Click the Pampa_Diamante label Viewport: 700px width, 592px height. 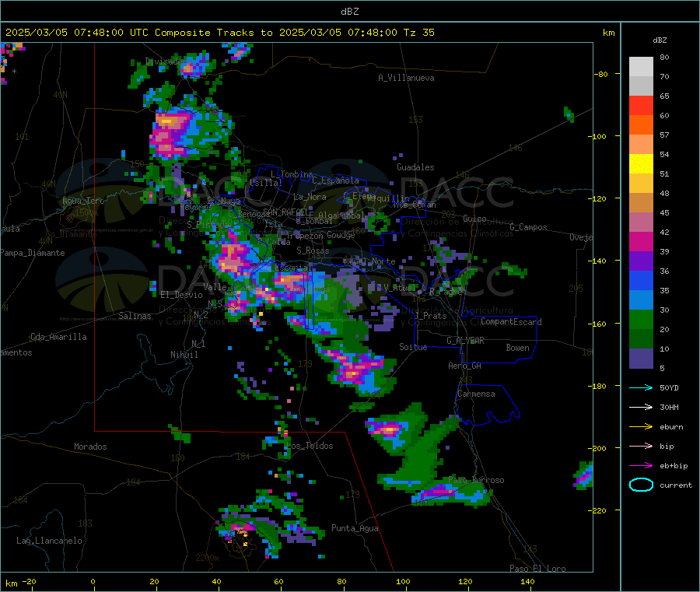[33, 253]
